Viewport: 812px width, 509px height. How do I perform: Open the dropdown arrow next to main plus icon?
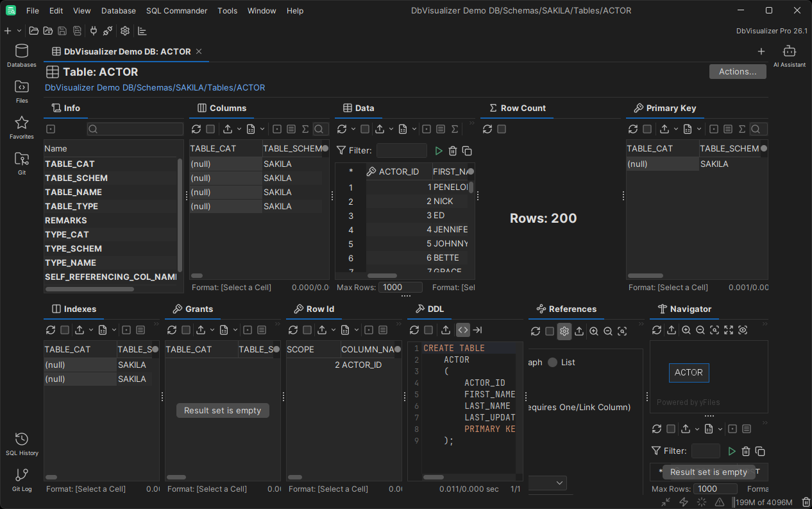pyautogui.click(x=19, y=31)
